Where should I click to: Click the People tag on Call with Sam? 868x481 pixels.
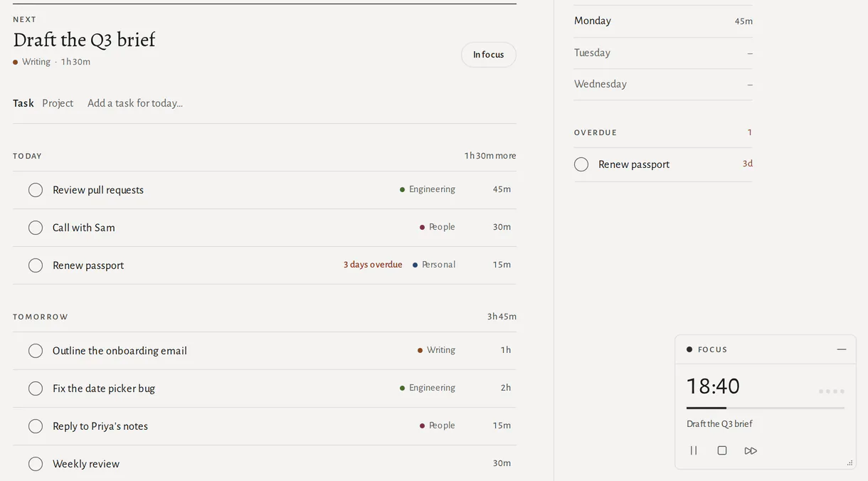pos(438,227)
